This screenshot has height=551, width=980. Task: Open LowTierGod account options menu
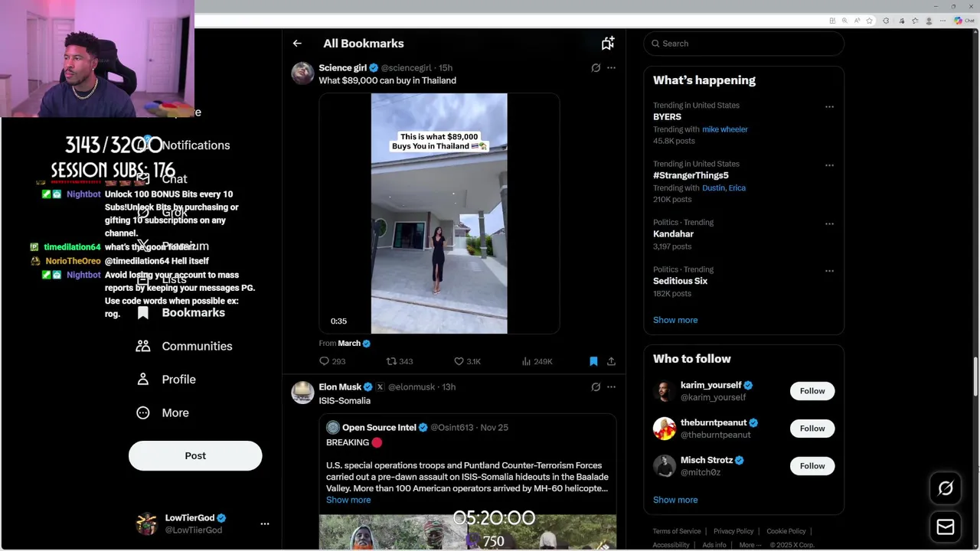265,523
